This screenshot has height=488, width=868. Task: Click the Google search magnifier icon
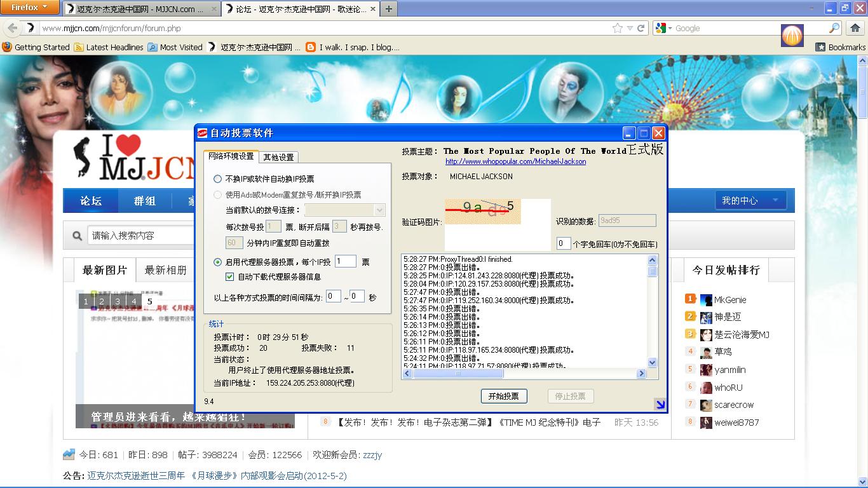[834, 28]
